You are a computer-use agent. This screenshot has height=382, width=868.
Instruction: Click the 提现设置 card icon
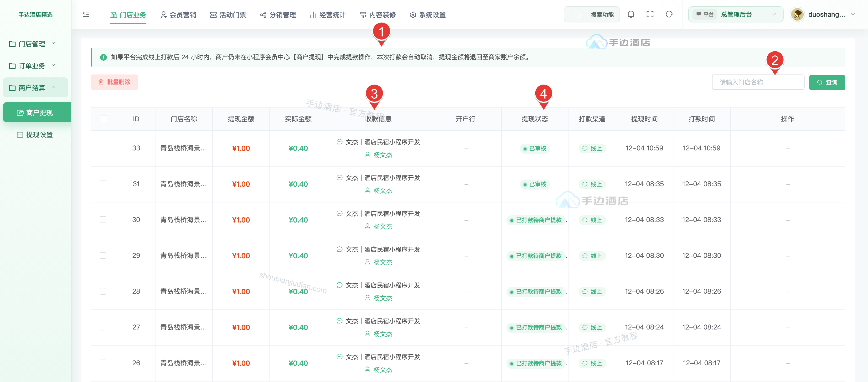click(x=20, y=135)
